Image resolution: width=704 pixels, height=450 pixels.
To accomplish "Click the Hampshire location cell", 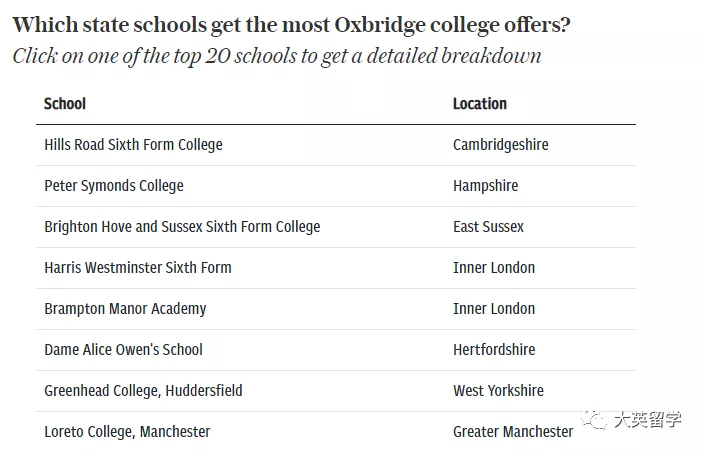I will click(486, 186).
